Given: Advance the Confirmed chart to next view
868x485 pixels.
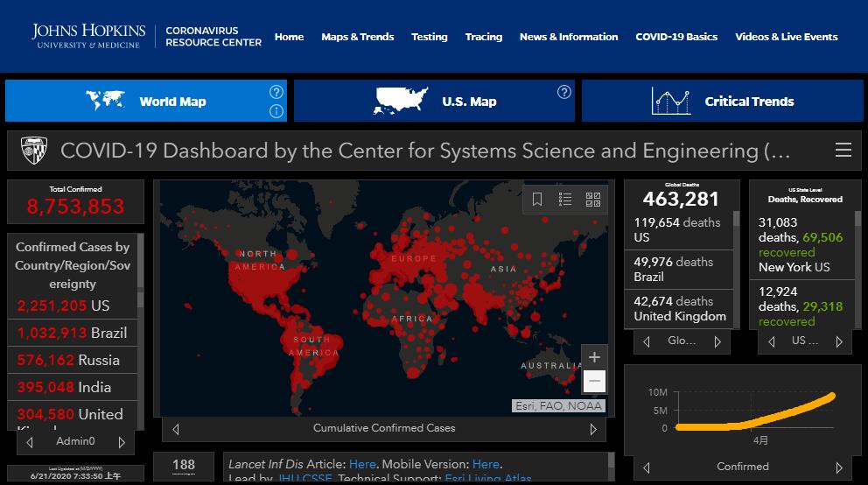Looking at the screenshot, I should click(839, 467).
